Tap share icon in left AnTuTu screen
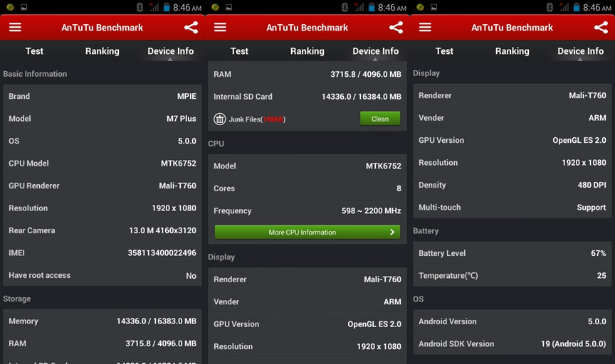615x364 pixels. click(191, 28)
